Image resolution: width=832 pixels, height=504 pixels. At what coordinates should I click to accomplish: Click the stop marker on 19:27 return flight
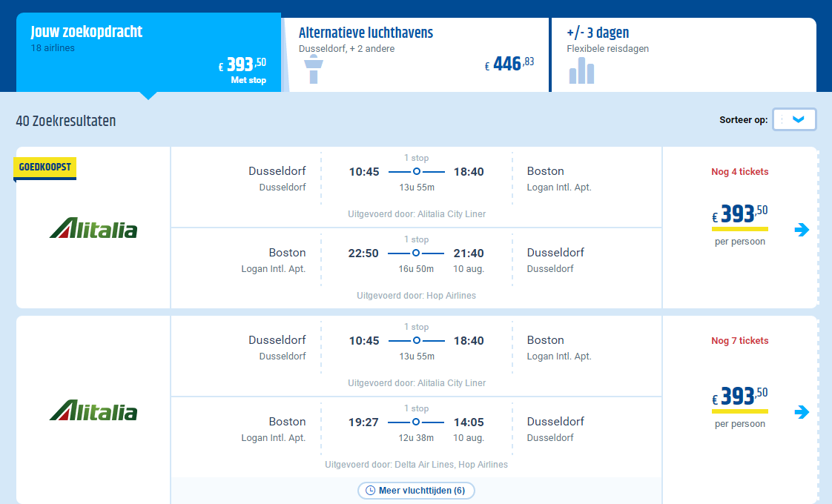pyautogui.click(x=416, y=422)
